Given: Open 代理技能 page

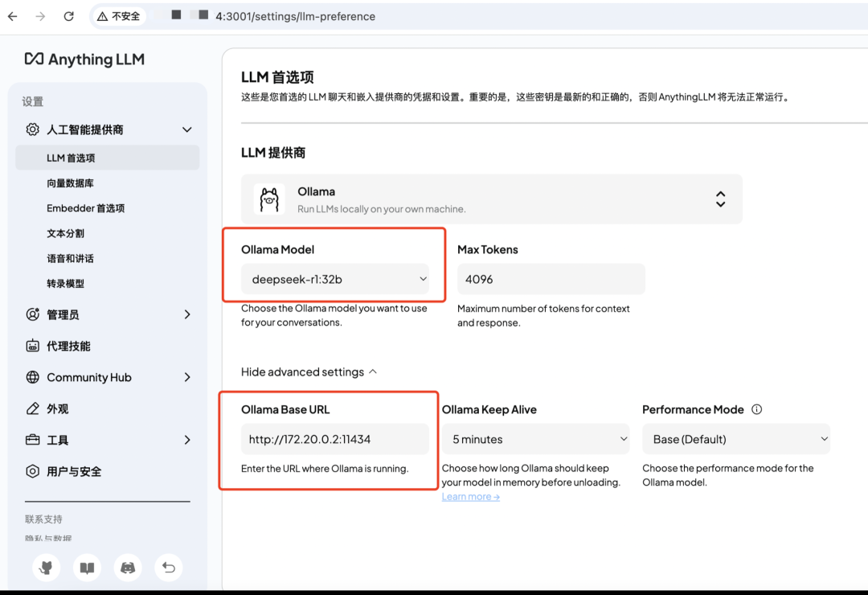Looking at the screenshot, I should tap(68, 347).
